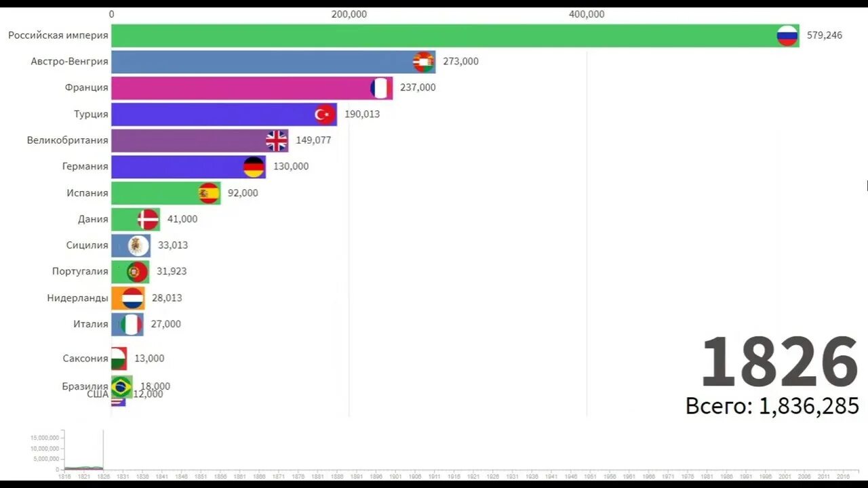Click the value 41,000

(x=182, y=219)
